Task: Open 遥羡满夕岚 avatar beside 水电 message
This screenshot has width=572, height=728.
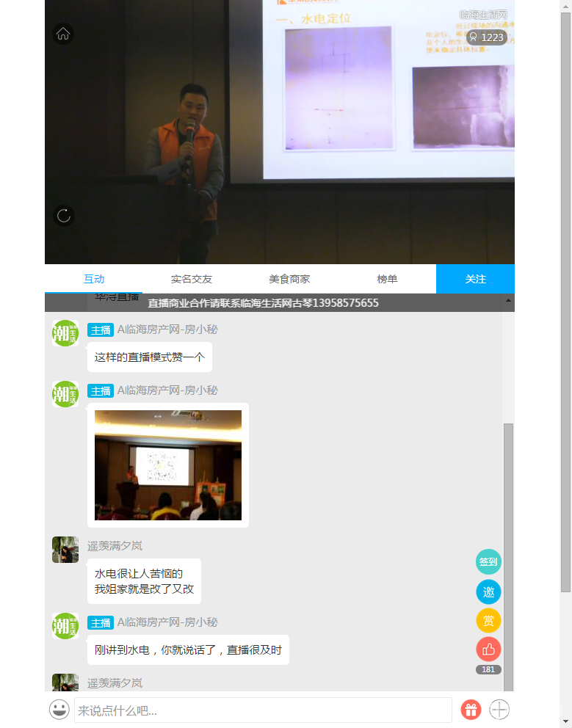Action: 65,550
